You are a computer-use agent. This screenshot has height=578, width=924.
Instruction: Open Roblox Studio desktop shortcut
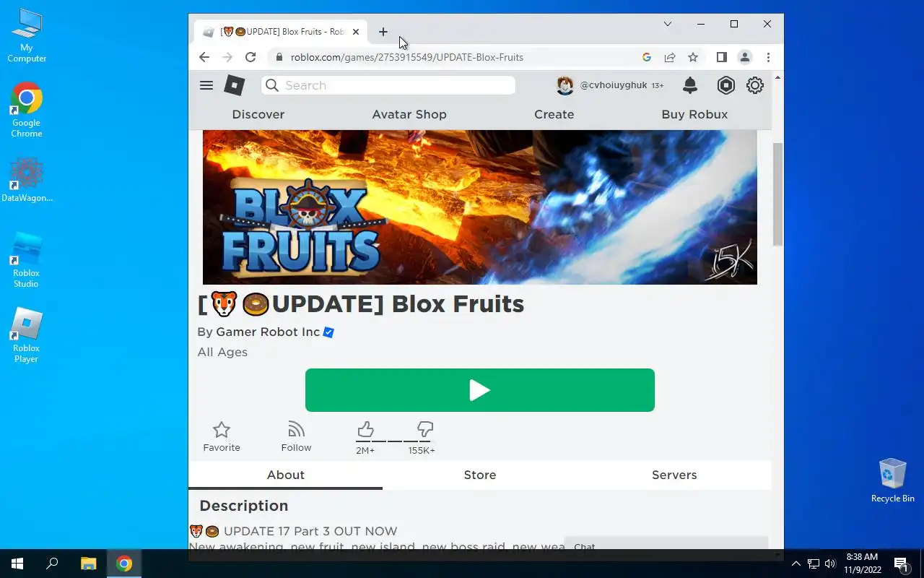coord(27,260)
